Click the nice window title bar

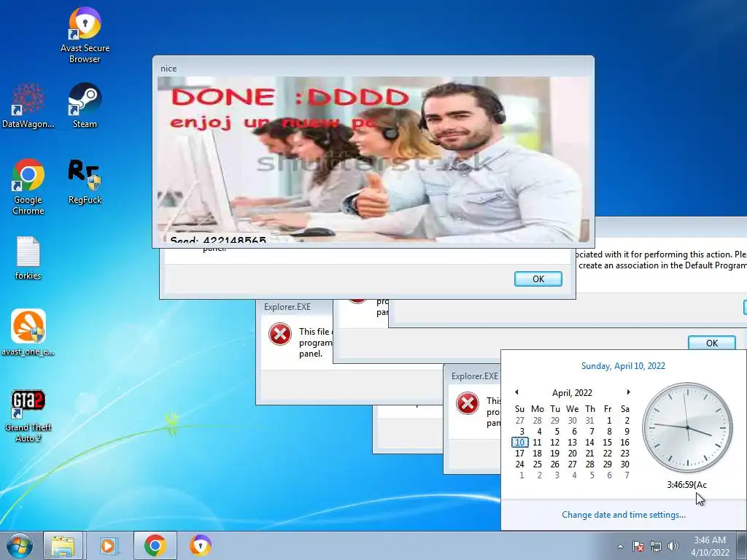click(373, 68)
